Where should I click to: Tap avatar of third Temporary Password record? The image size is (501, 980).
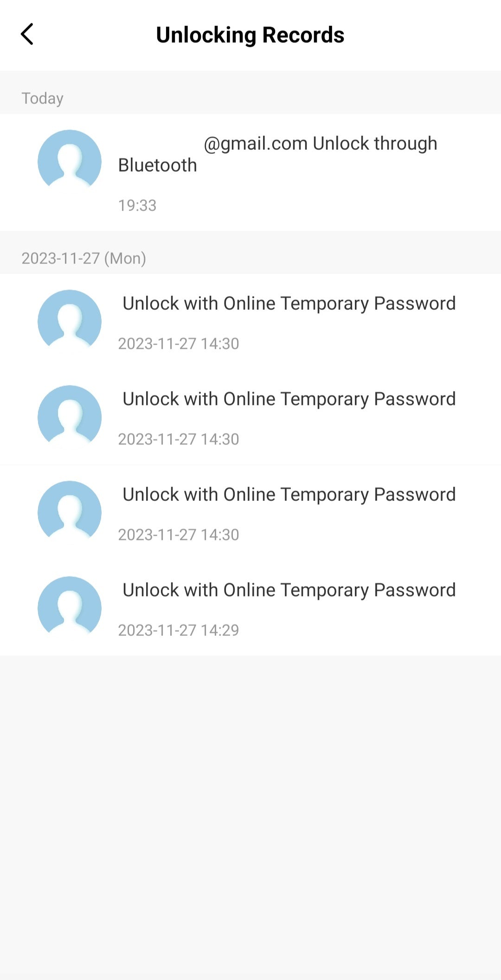tap(70, 512)
